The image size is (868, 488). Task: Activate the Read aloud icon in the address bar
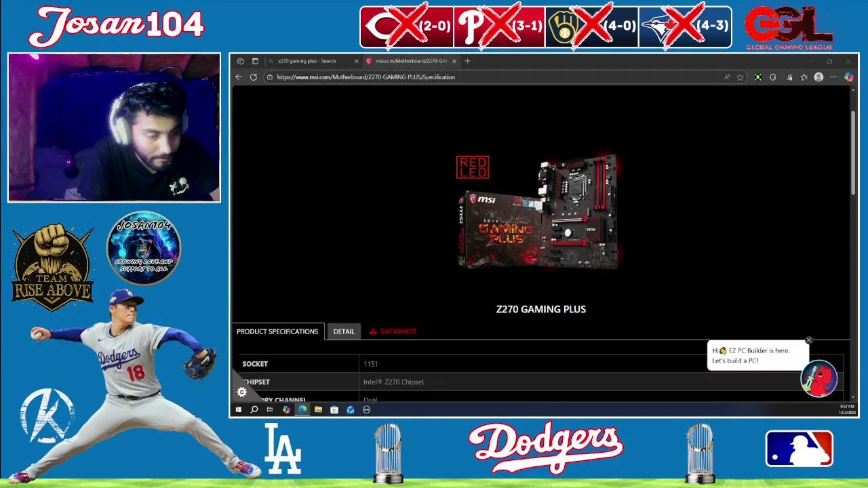coord(727,77)
